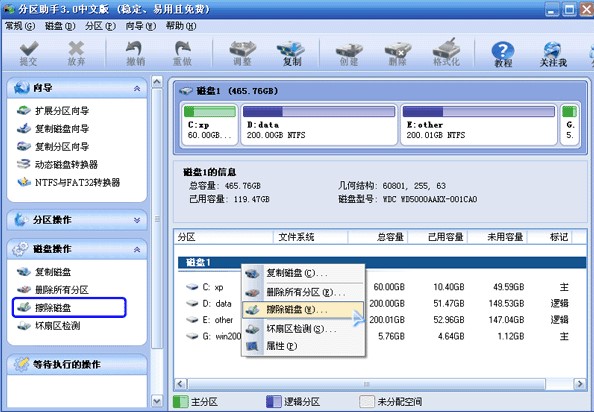Click the 复制 (Copy) toolbar icon
594x412 pixels.
pyautogui.click(x=291, y=53)
